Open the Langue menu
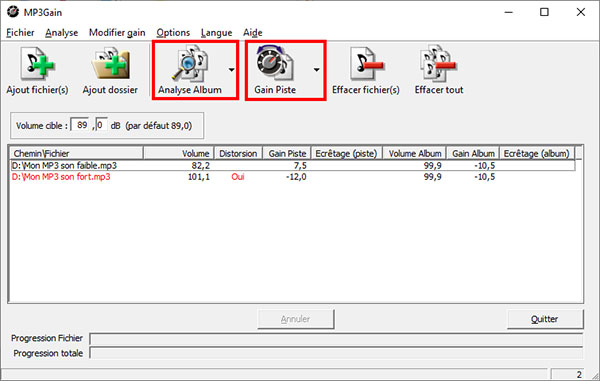 [x=217, y=33]
